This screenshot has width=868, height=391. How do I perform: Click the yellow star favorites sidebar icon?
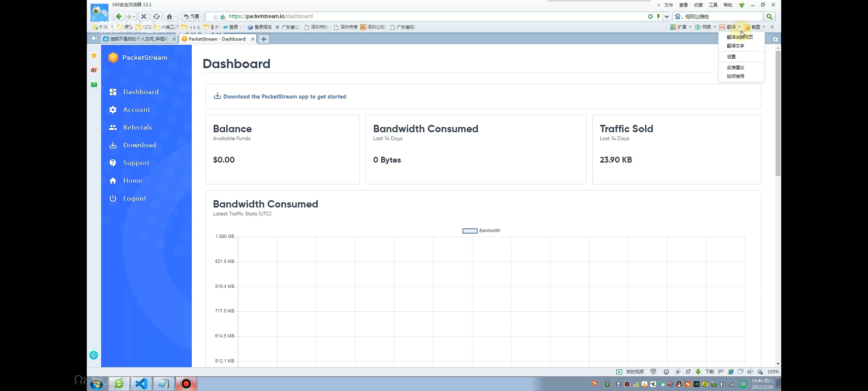94,55
